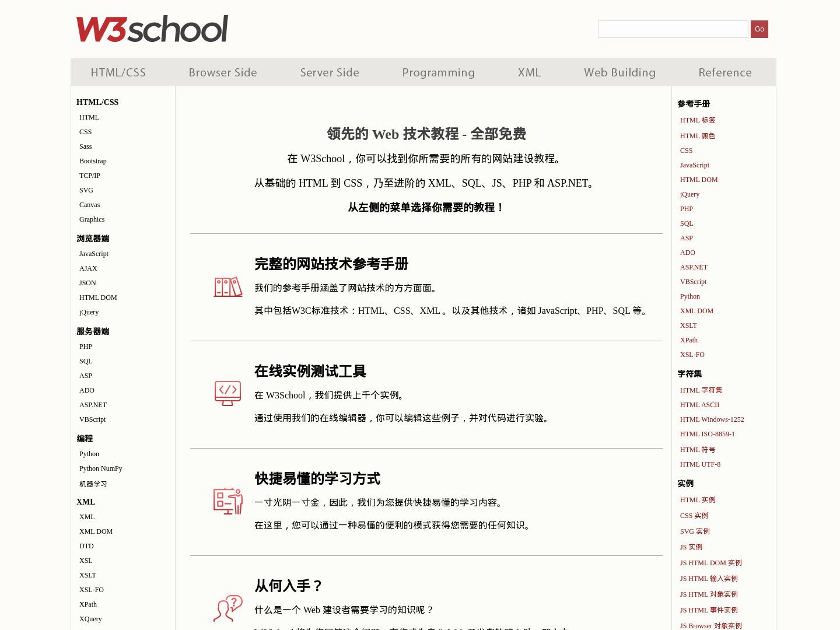Image resolution: width=840 pixels, height=630 pixels.
Task: Open XSL-FO reference in right sidebar
Action: [692, 355]
